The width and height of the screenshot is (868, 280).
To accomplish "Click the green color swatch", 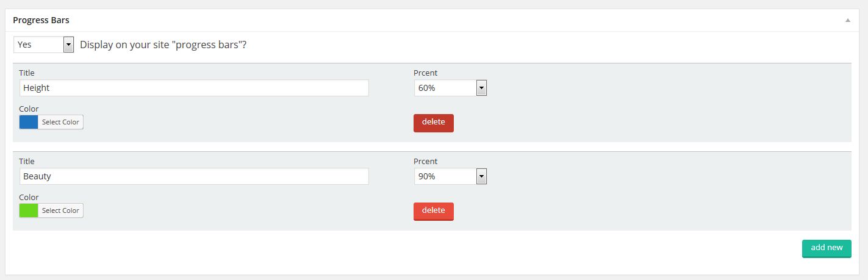I will pos(29,210).
